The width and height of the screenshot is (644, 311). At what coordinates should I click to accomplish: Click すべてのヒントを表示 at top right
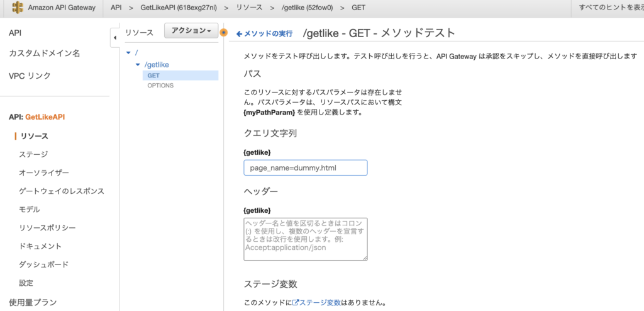611,8
